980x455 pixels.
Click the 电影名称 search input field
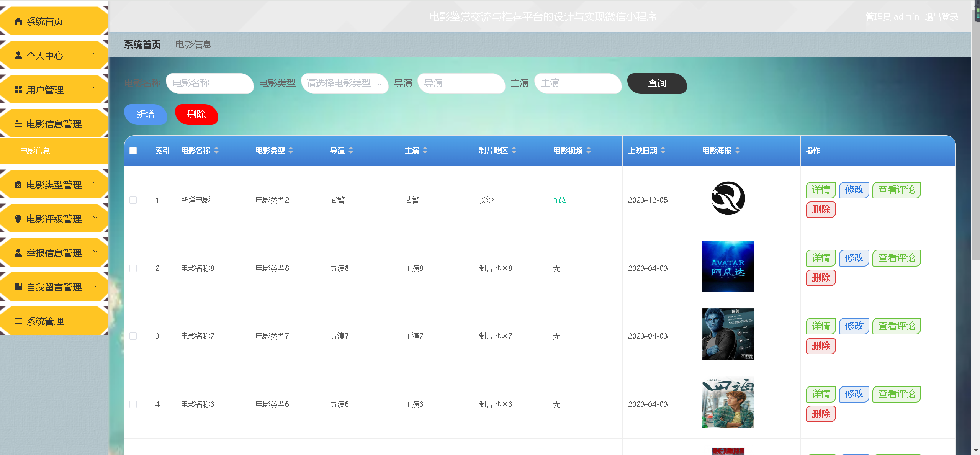tap(209, 83)
